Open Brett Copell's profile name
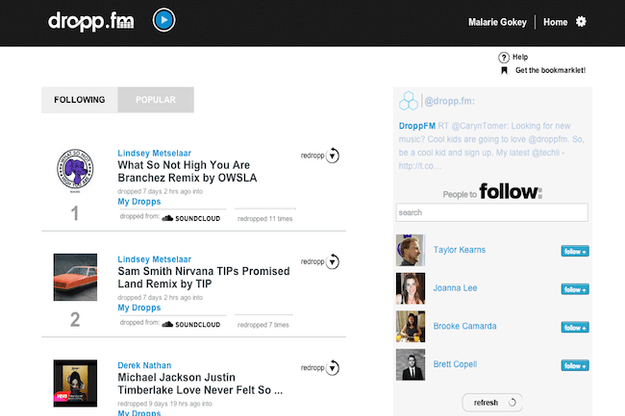Image resolution: width=625 pixels, height=416 pixels. pyautogui.click(x=455, y=364)
